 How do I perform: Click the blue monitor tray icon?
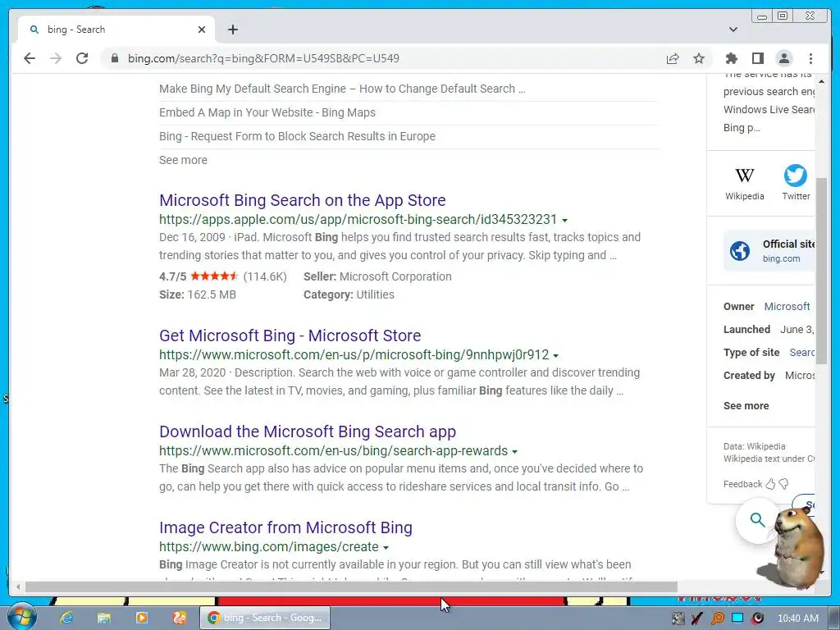click(x=737, y=619)
